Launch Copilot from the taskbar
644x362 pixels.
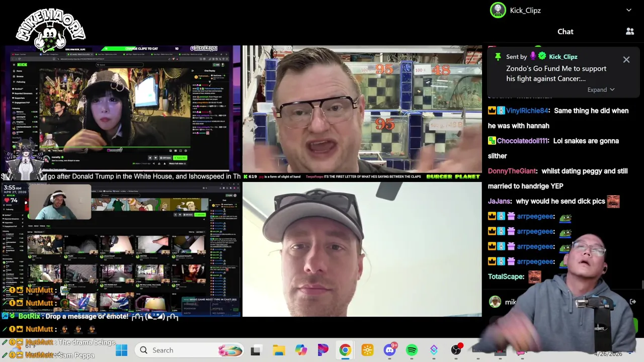[x=301, y=350]
